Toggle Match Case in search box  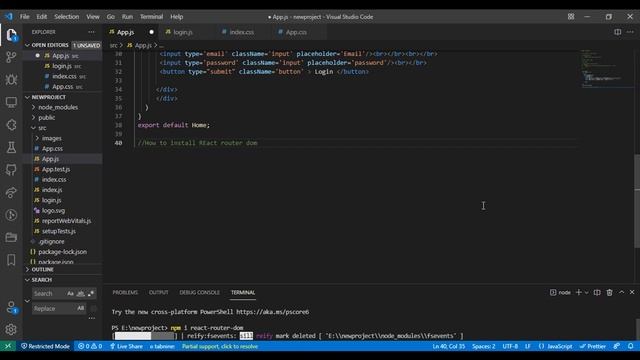pyautogui.click(x=70, y=293)
